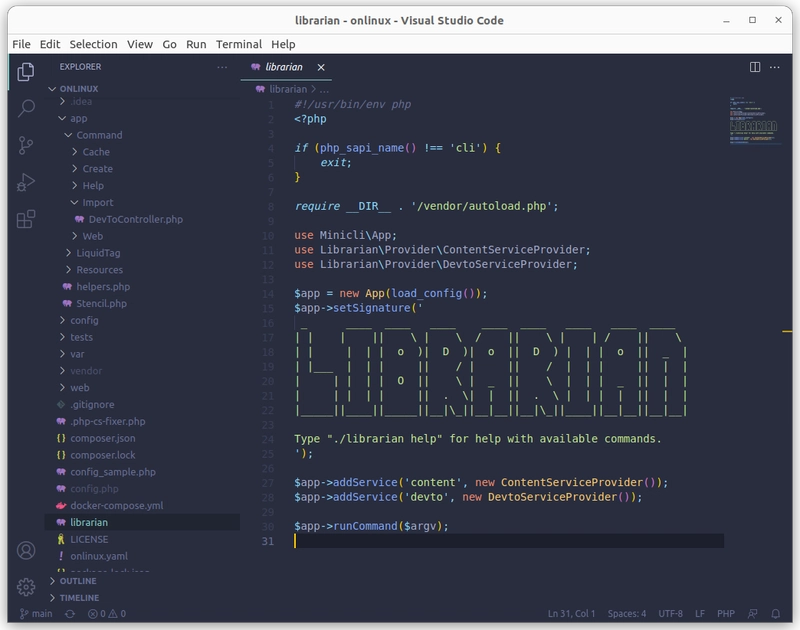Open the Edit menu

50,44
